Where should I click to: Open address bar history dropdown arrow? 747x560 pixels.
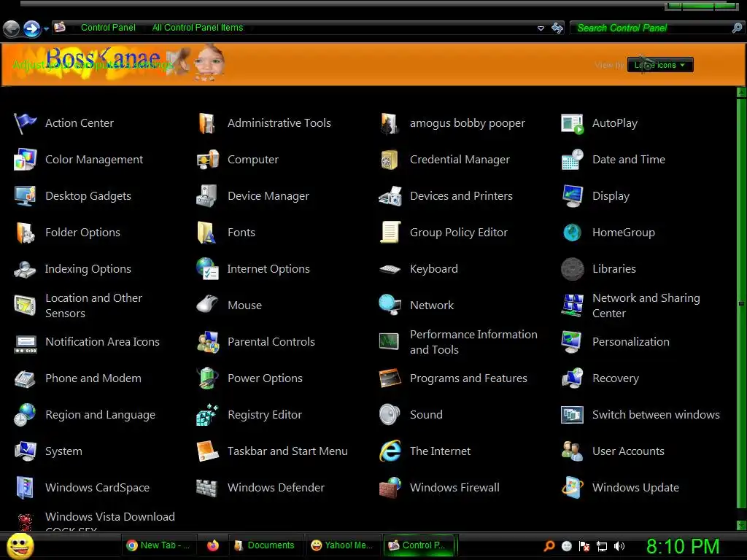click(x=541, y=28)
